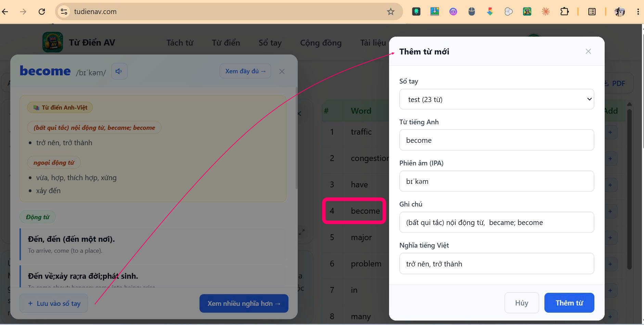Play the pronunciation audio for become

coord(119,71)
